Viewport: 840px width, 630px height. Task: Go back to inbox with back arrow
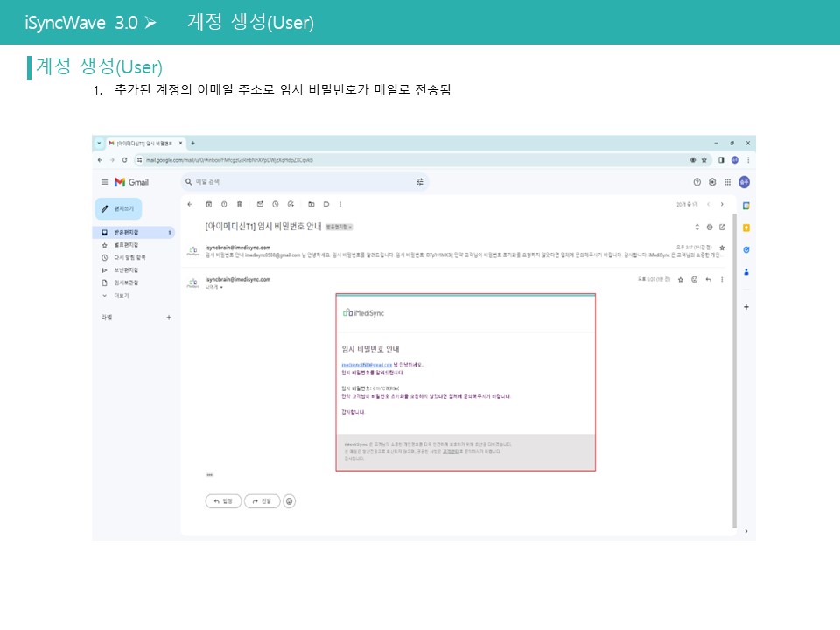[x=190, y=204]
